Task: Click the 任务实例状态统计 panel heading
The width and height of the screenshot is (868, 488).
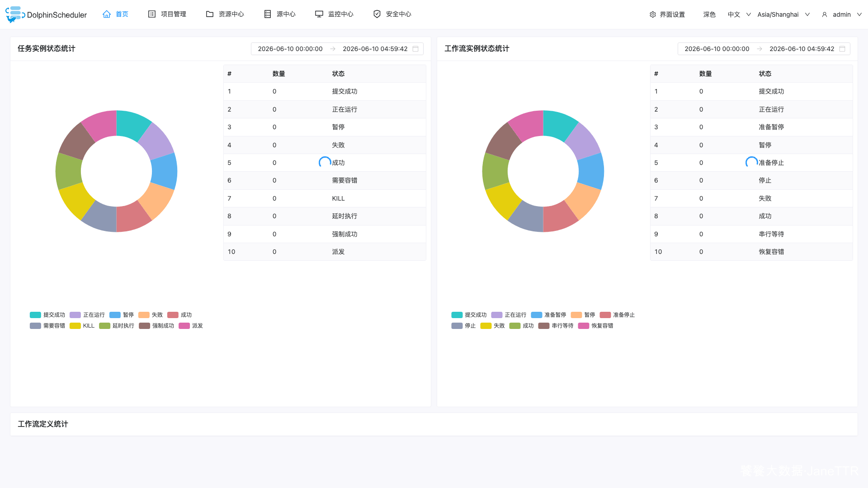Action: point(47,48)
